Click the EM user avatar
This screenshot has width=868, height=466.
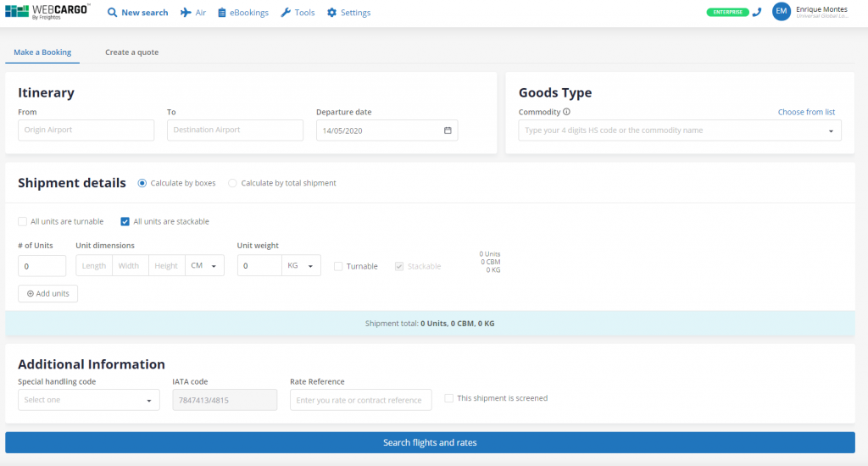click(781, 12)
